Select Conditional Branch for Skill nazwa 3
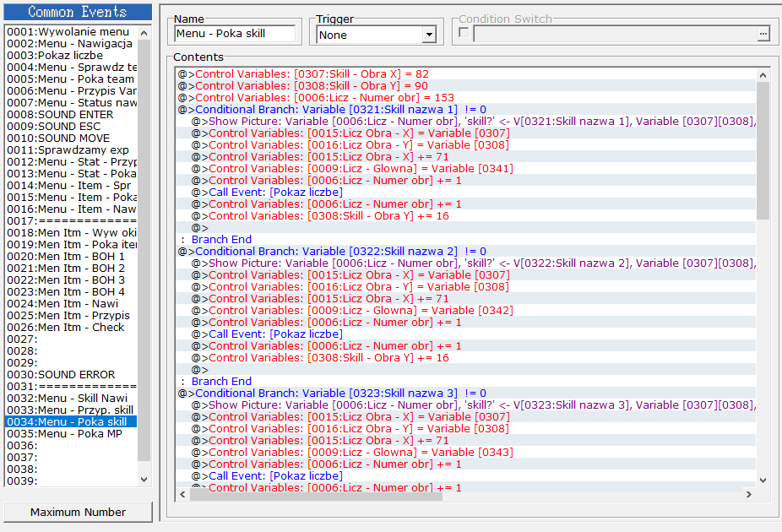 click(x=466, y=394)
